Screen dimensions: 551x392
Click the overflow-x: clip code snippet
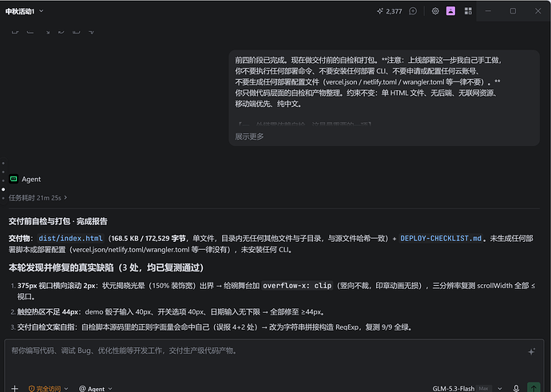click(x=297, y=286)
